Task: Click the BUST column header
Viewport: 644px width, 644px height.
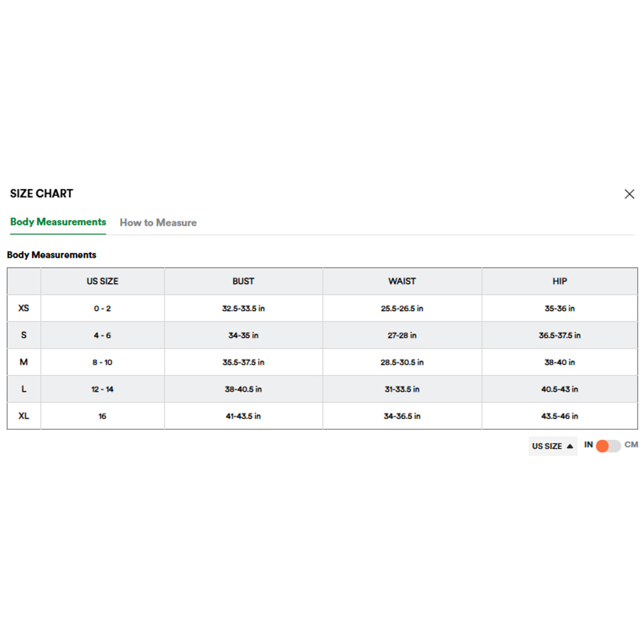Action: click(243, 281)
